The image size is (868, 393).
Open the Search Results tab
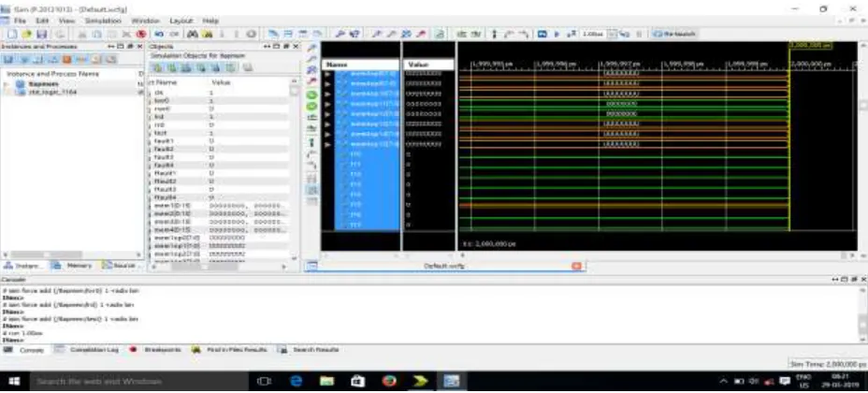[x=310, y=350]
